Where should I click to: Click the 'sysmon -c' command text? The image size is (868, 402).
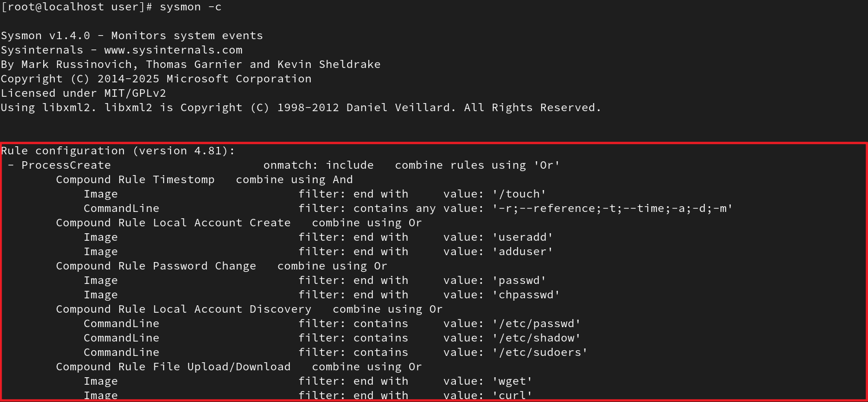point(191,7)
